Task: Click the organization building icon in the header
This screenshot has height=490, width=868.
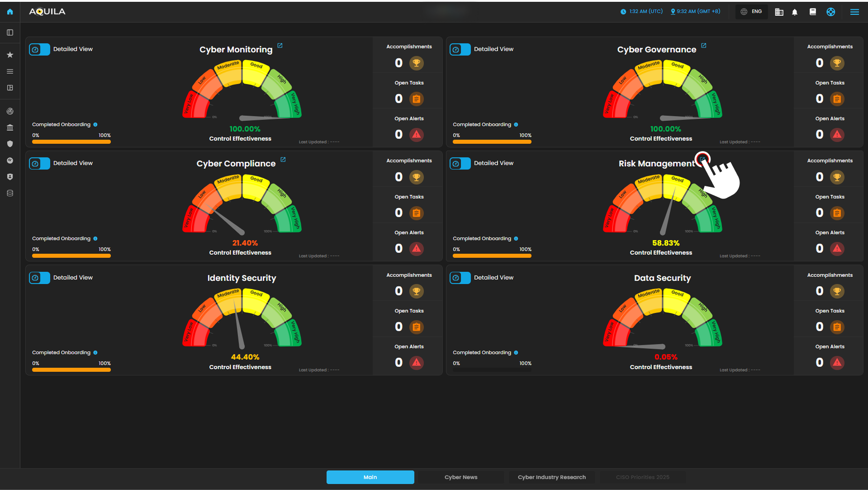Action: 779,12
